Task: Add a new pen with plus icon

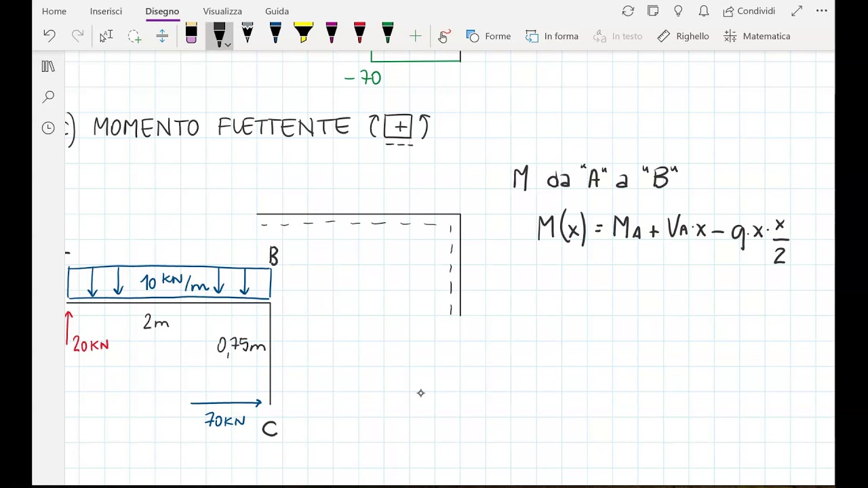Action: pos(415,36)
